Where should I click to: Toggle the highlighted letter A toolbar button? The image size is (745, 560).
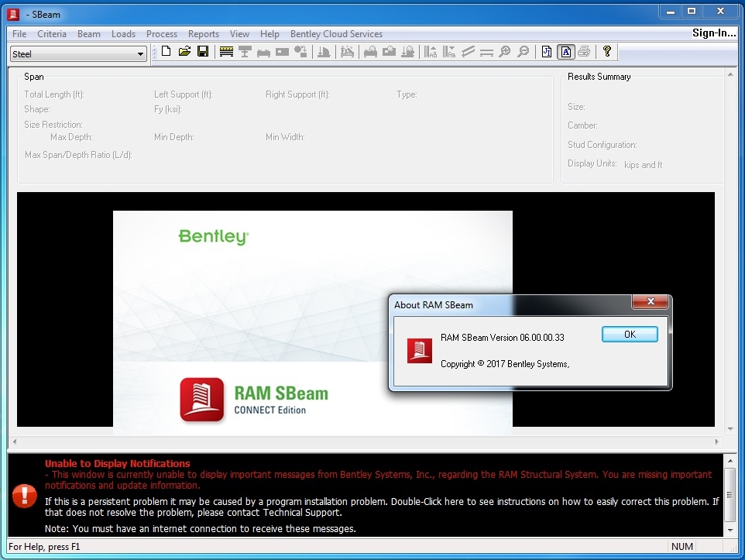[x=566, y=52]
